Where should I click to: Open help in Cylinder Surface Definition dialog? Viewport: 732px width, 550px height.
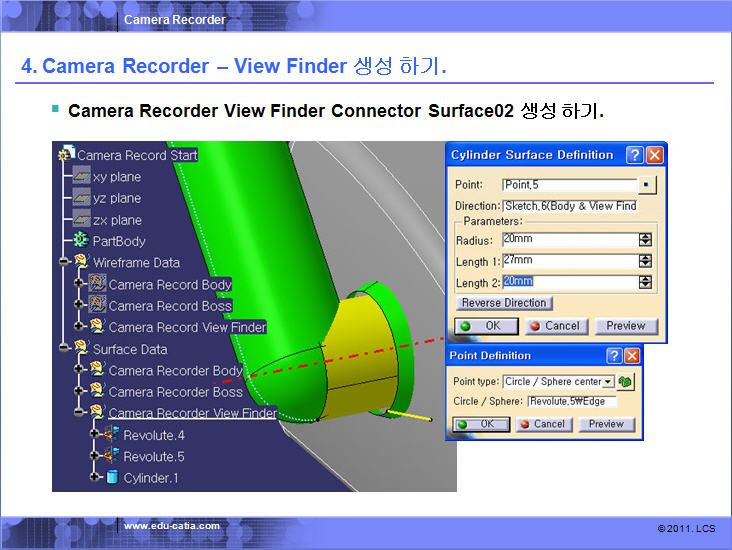634,155
